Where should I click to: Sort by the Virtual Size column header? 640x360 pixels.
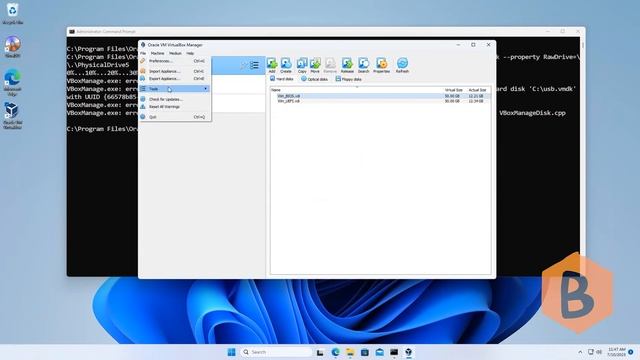click(453, 90)
